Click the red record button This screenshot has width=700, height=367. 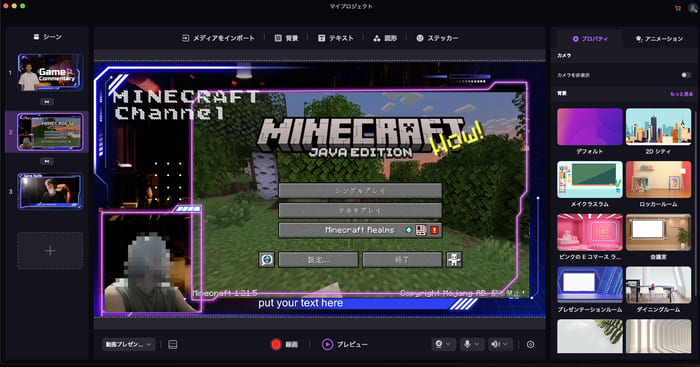point(276,344)
